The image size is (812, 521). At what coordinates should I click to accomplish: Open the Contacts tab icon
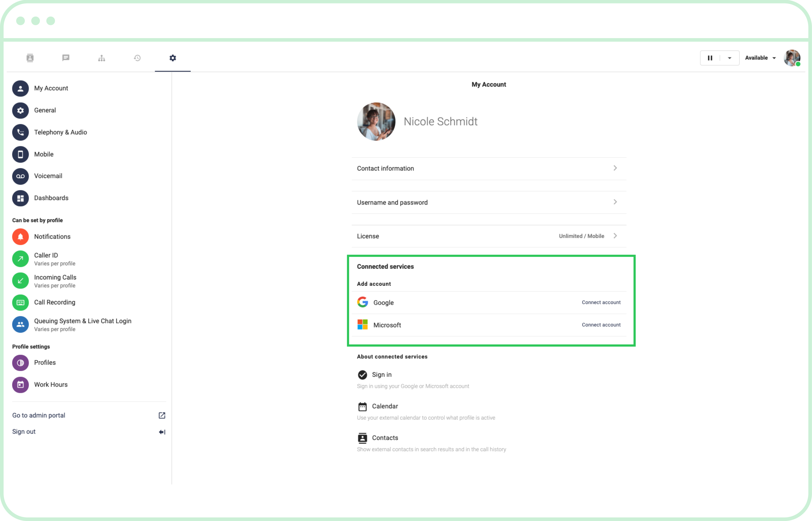30,58
